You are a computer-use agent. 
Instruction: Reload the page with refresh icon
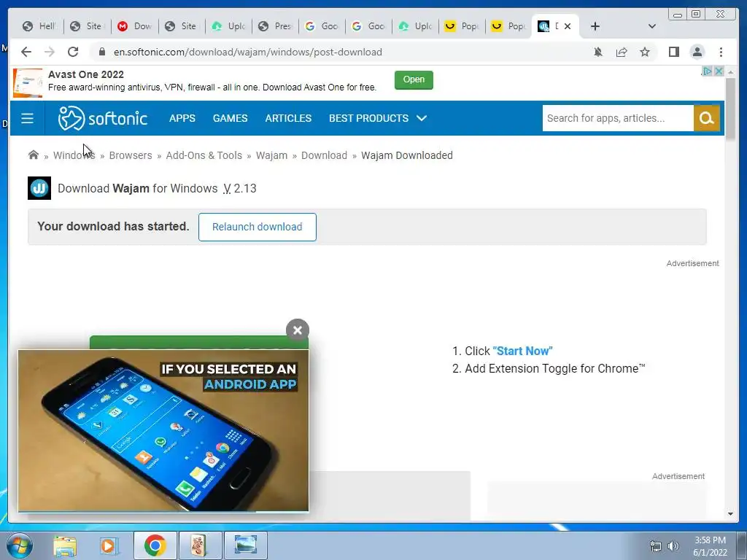coord(73,52)
